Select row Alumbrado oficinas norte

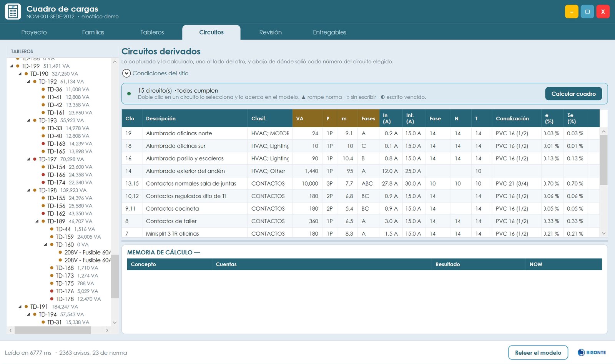[361, 133]
